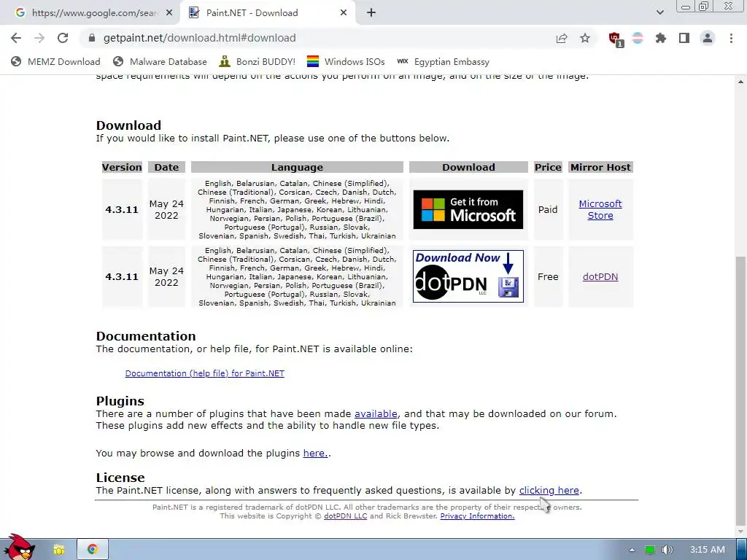
Task: Open the Windows ISOs bookmark
Action: tap(346, 62)
